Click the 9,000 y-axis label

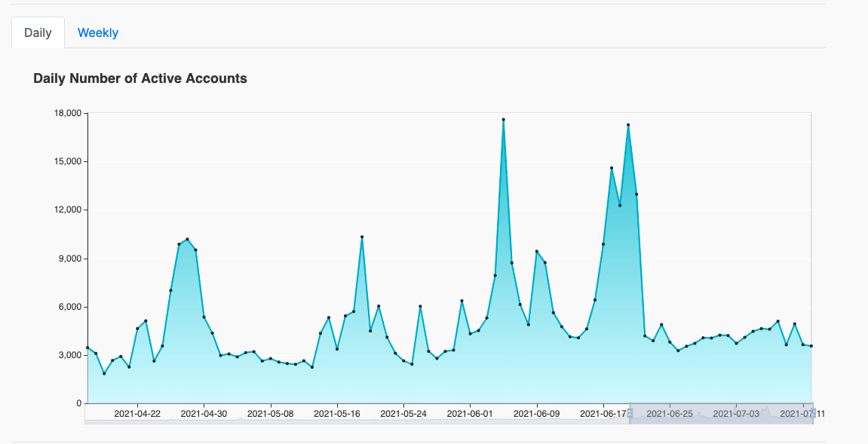69,259
